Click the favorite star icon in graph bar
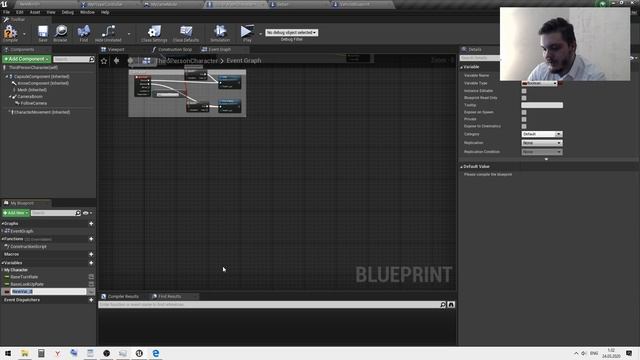Image resolution: width=640 pixels, height=360 pixels. tap(104, 61)
